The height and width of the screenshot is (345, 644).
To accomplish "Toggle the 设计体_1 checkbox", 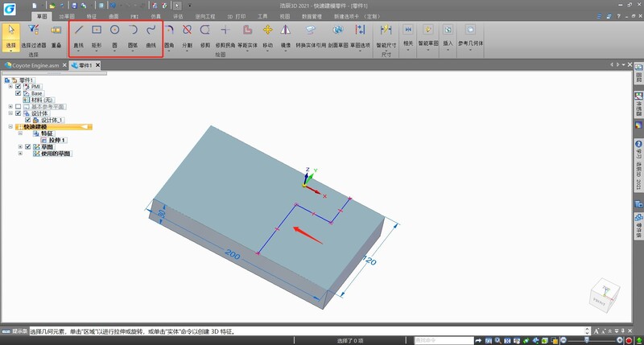I will pos(28,120).
